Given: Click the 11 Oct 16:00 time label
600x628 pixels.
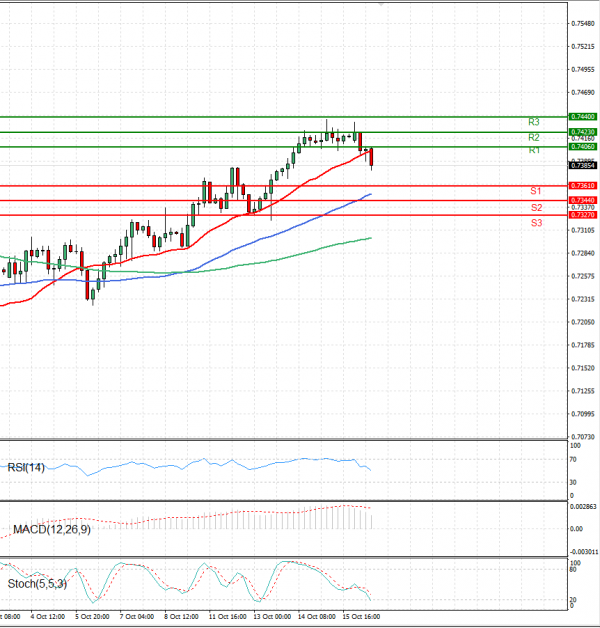Looking at the screenshot, I should click(x=228, y=617).
